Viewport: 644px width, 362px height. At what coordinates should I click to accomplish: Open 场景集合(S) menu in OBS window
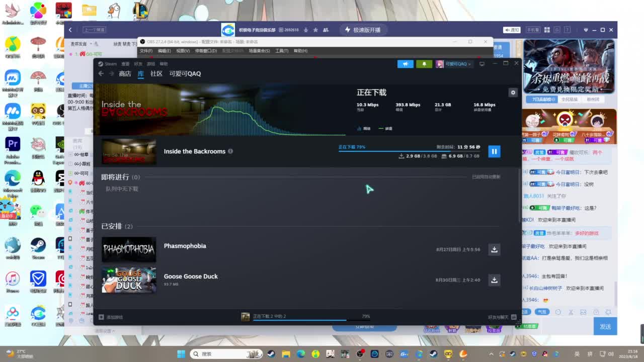coord(259,51)
